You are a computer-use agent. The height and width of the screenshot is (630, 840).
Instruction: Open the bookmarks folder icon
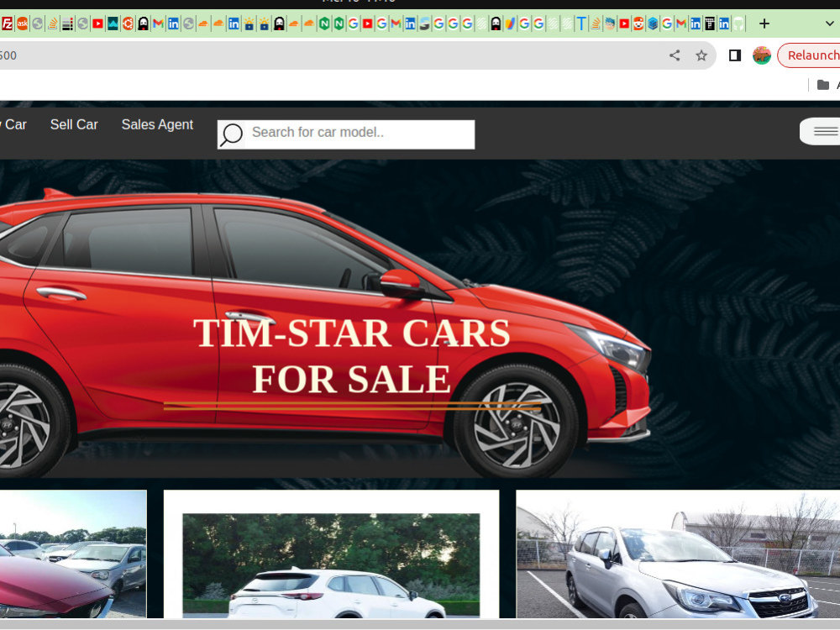[x=823, y=85]
